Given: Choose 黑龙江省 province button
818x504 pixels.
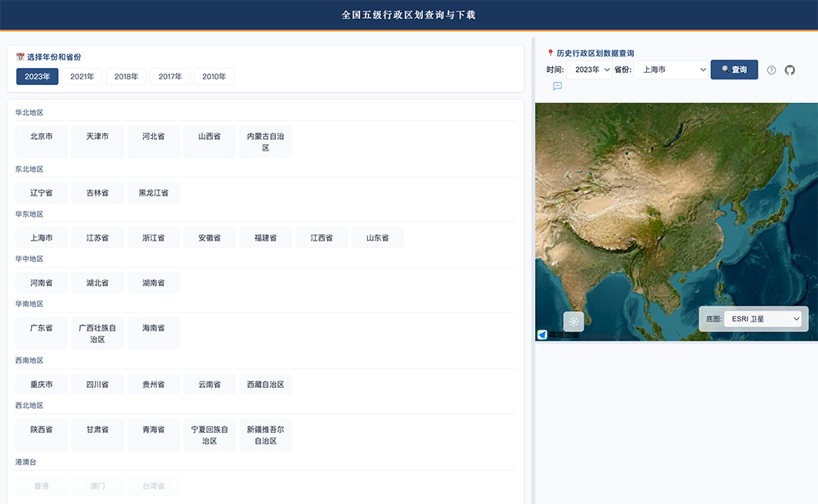Looking at the screenshot, I should point(154,193).
